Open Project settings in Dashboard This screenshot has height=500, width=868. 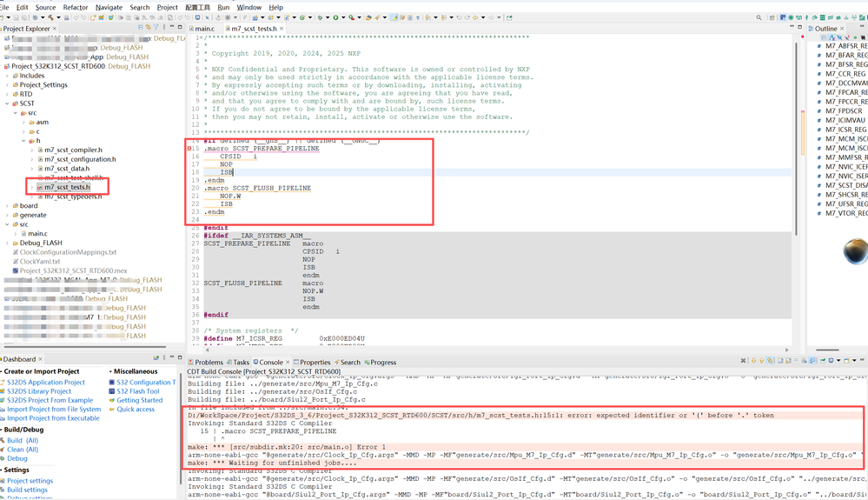pyautogui.click(x=30, y=481)
